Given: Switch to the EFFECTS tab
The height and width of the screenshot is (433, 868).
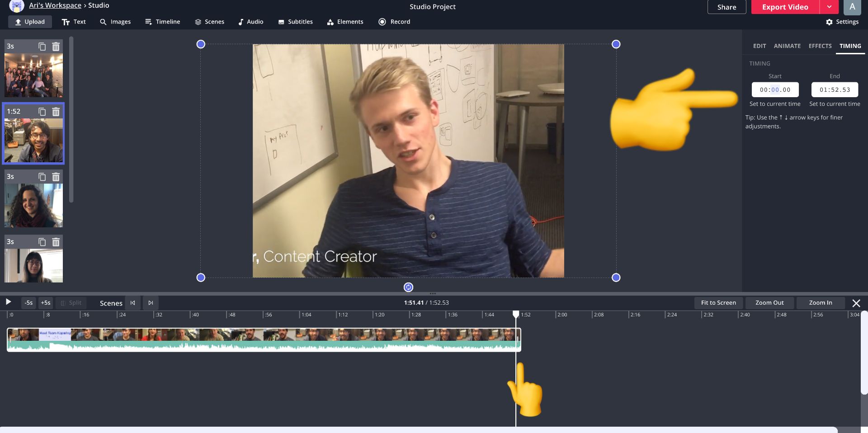Looking at the screenshot, I should pyautogui.click(x=820, y=46).
